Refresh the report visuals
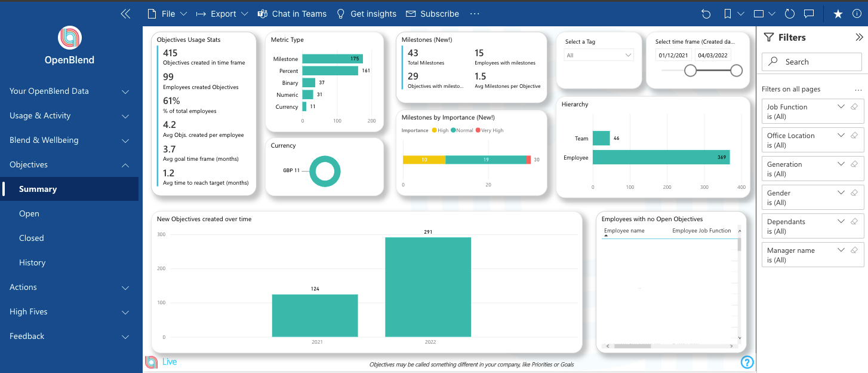The width and height of the screenshot is (868, 373). 790,14
